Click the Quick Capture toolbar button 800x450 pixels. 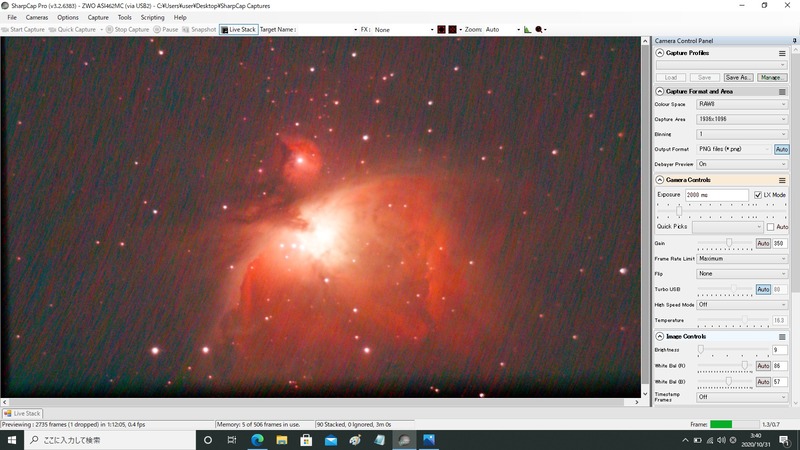pyautogui.click(x=72, y=30)
